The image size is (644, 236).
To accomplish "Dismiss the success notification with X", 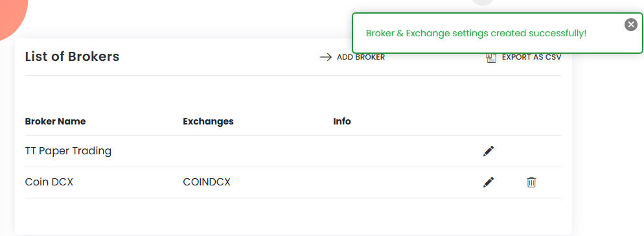I will click(631, 25).
